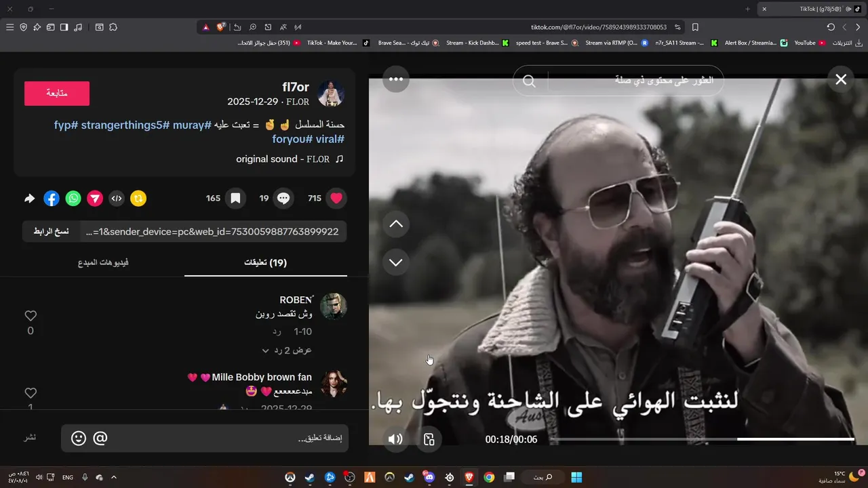Toggle the Brave sidebar panel icon
Screen dimensions: 868x488
click(64, 27)
